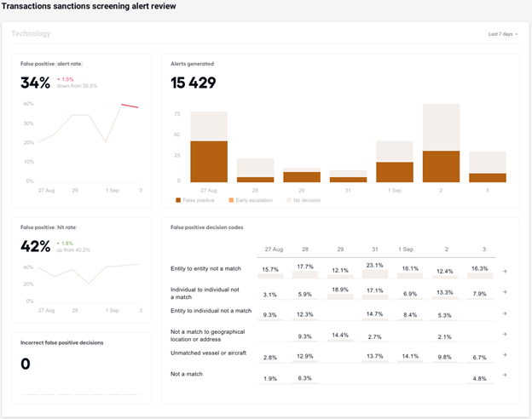The width and height of the screenshot is (532, 419).
Task: Click arrow for geographical location row
Action: [505, 334]
